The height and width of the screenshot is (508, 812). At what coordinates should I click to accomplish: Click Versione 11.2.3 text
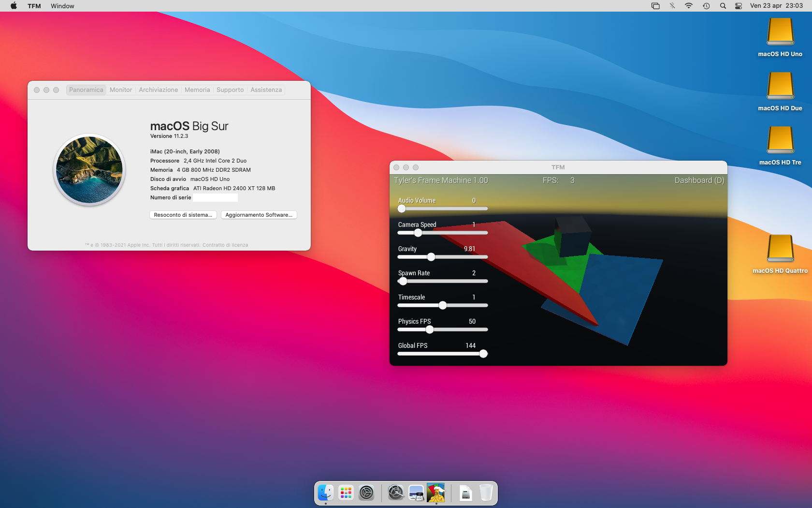pyautogui.click(x=169, y=136)
